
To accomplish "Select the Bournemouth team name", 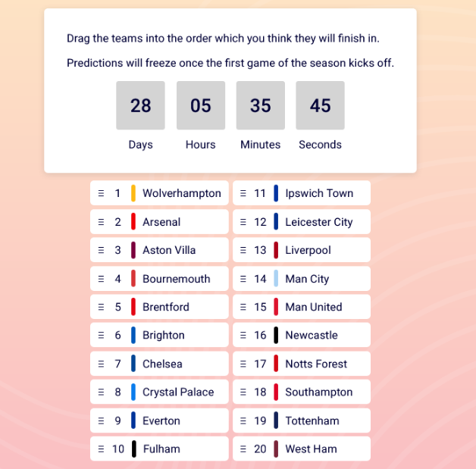I will click(177, 279).
